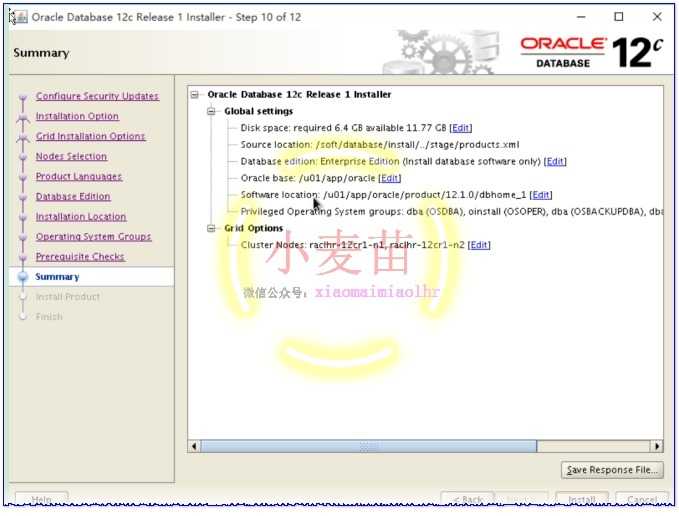Go to Database Edition step
The width and height of the screenshot is (679, 516).
tap(73, 197)
